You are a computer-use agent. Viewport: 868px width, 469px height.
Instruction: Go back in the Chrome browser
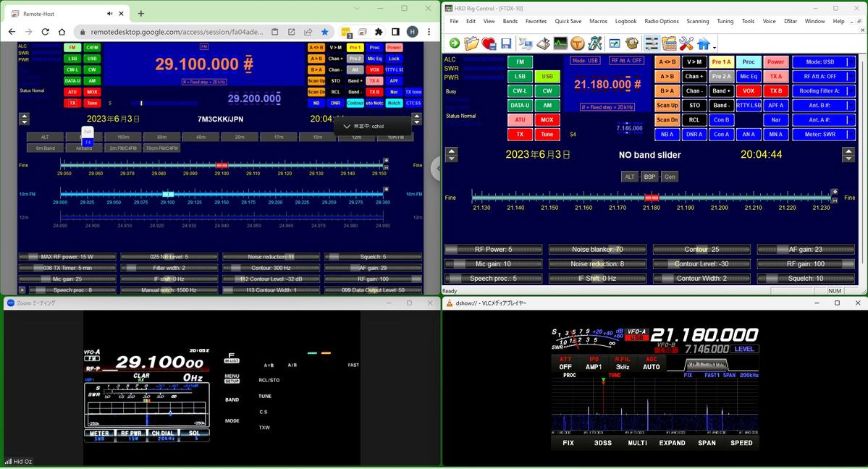pos(12,32)
